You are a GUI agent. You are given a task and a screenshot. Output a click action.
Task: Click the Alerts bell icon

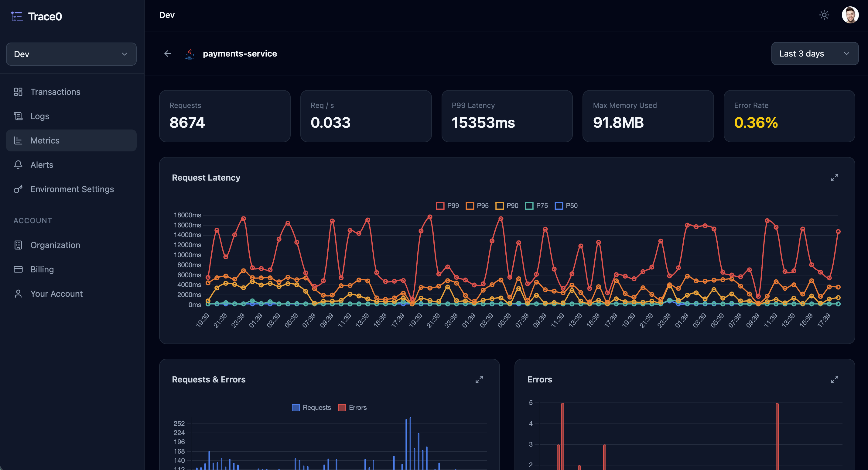click(x=18, y=165)
